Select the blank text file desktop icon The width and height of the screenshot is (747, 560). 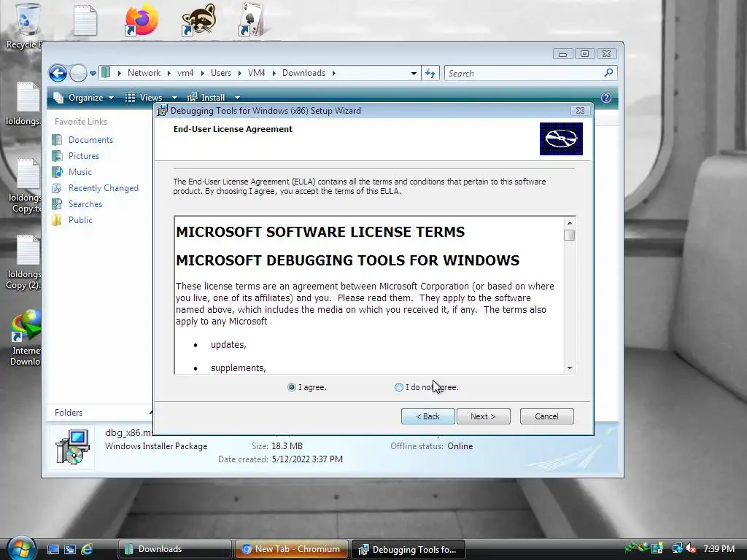tap(85, 20)
